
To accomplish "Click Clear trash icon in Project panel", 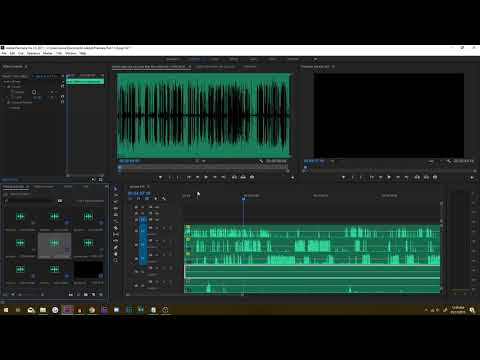I will tap(101, 294).
